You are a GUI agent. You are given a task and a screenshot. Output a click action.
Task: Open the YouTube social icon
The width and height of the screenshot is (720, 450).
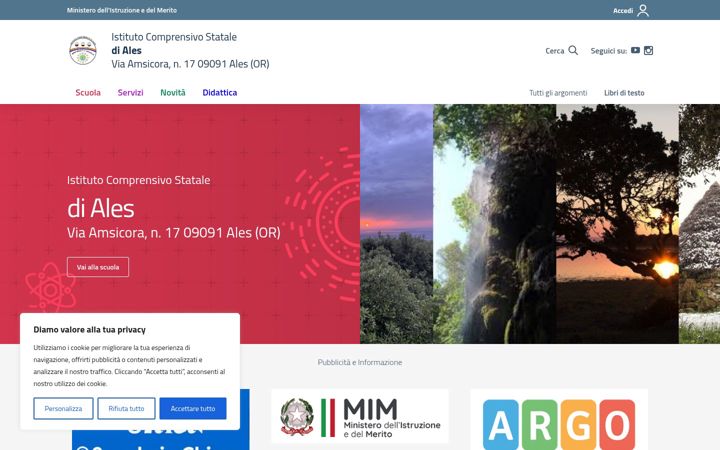(635, 51)
